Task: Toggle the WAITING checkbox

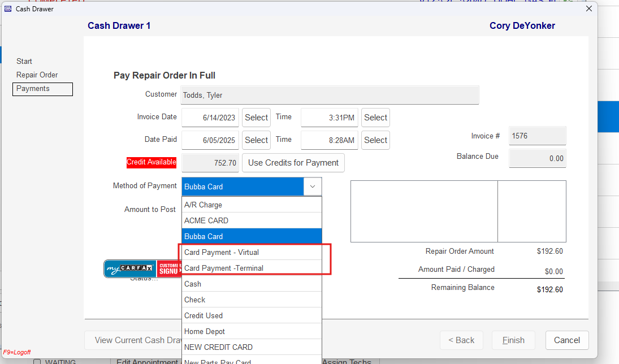Action: point(37,361)
